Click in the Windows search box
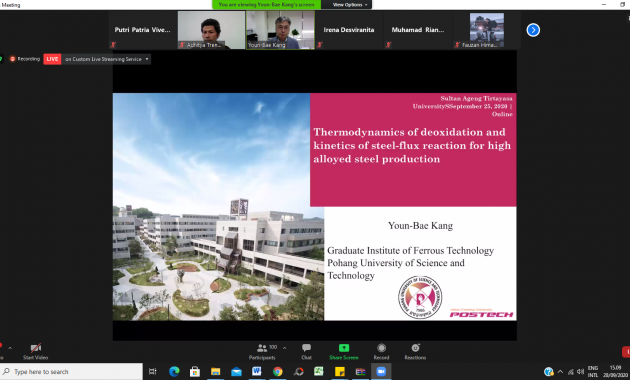 pos(71,372)
